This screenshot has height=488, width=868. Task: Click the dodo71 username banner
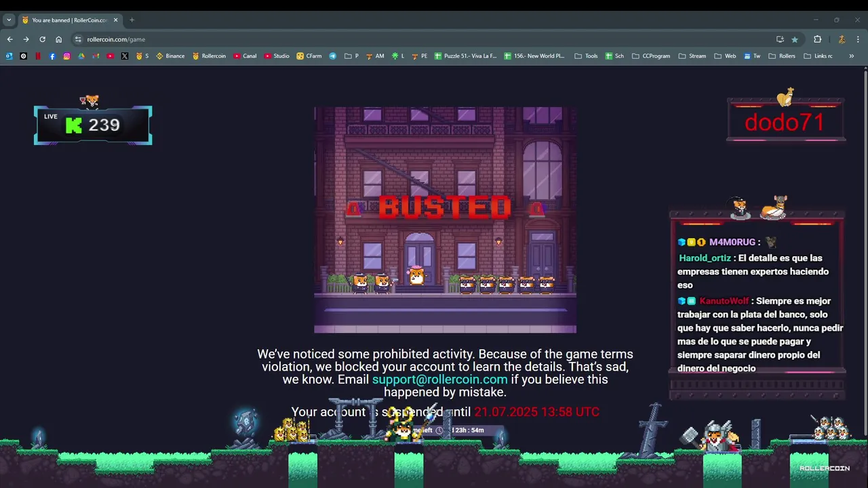tap(785, 122)
